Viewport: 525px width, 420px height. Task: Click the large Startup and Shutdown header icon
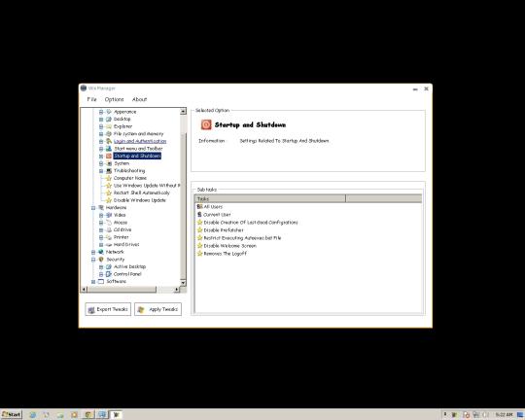pos(206,124)
